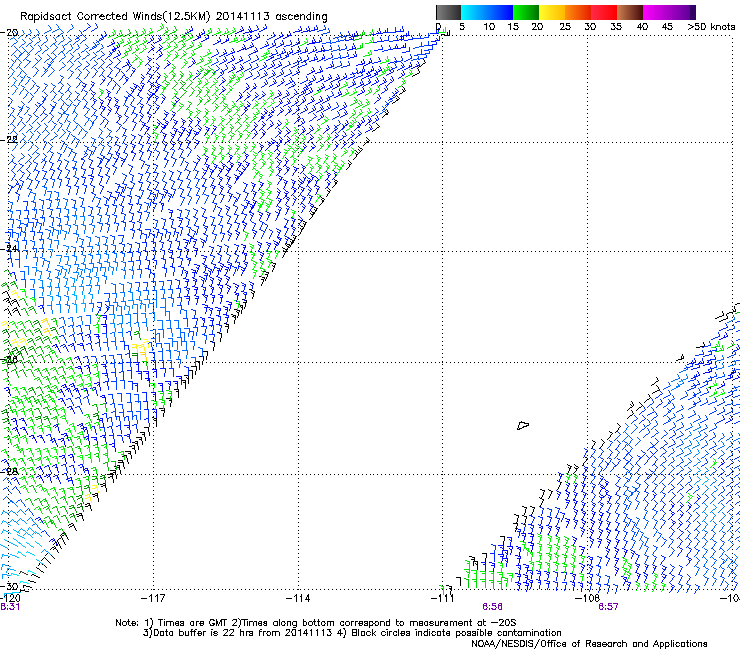Screen dimensions: 740x650
Task: Click the longitude label '-114'
Action: pos(298,598)
